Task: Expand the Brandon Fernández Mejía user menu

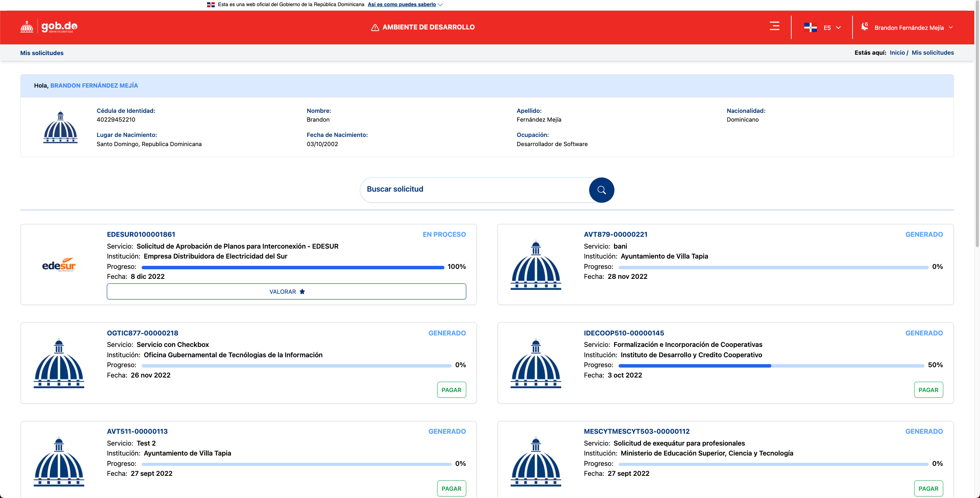Action: pos(913,28)
